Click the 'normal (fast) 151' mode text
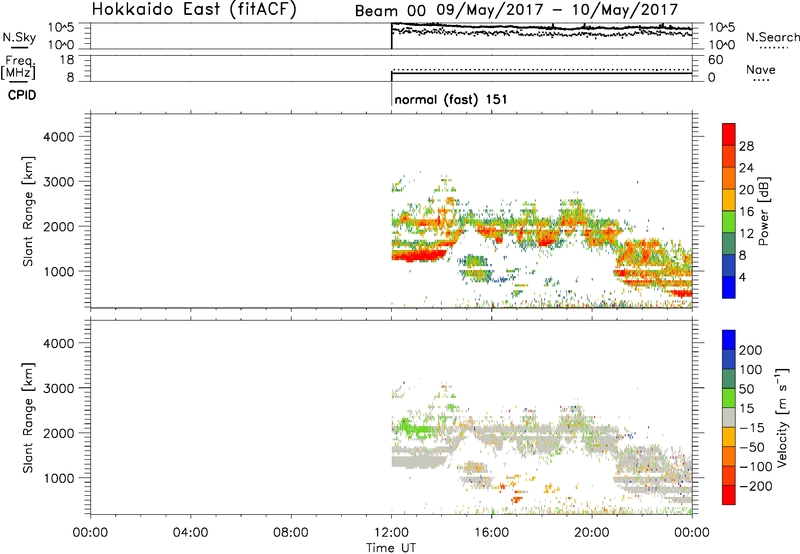The height and width of the screenshot is (554, 800). point(451,99)
